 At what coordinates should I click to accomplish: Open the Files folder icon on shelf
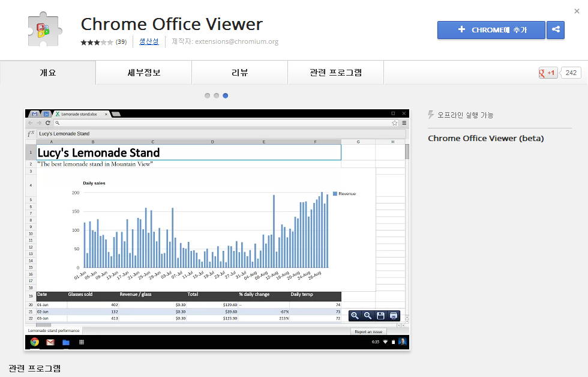click(x=66, y=342)
